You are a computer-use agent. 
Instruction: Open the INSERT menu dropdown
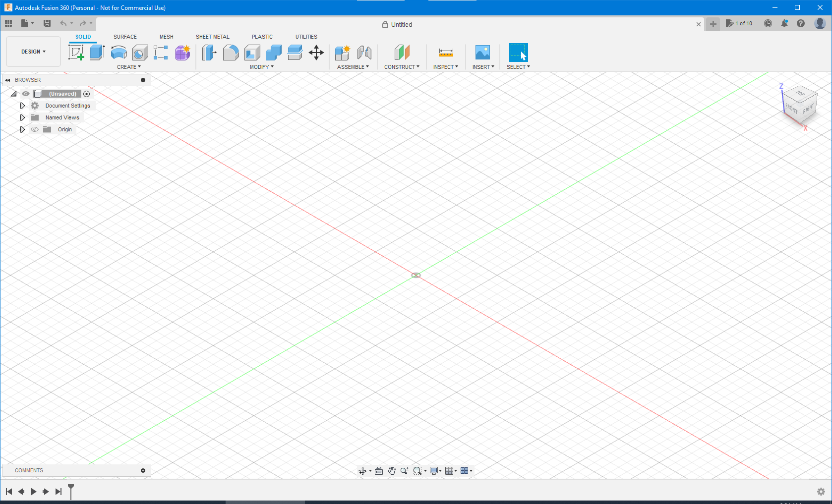[x=483, y=67]
